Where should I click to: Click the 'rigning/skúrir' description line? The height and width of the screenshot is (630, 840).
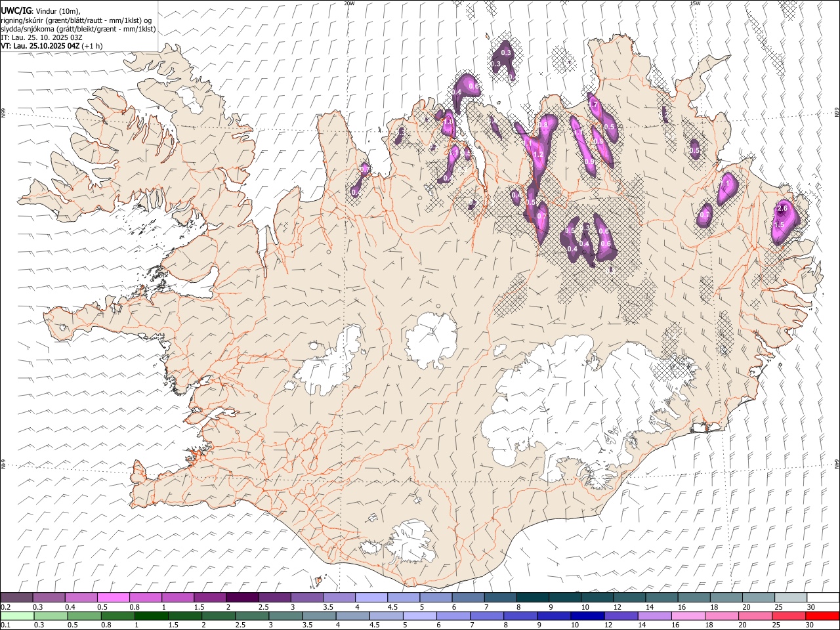tap(76, 20)
